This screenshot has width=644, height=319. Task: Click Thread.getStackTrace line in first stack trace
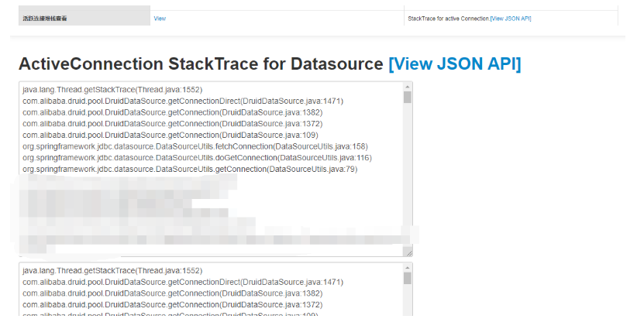click(112, 90)
